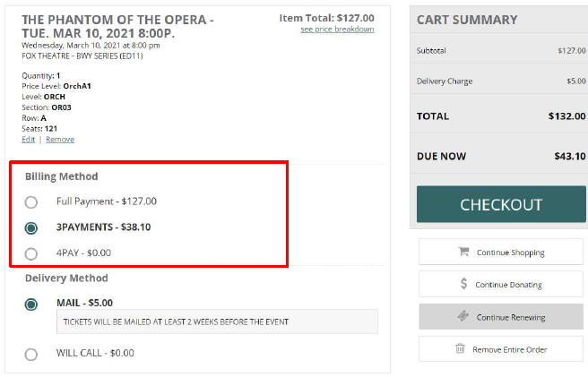Open the see price breakdown link

tap(337, 30)
